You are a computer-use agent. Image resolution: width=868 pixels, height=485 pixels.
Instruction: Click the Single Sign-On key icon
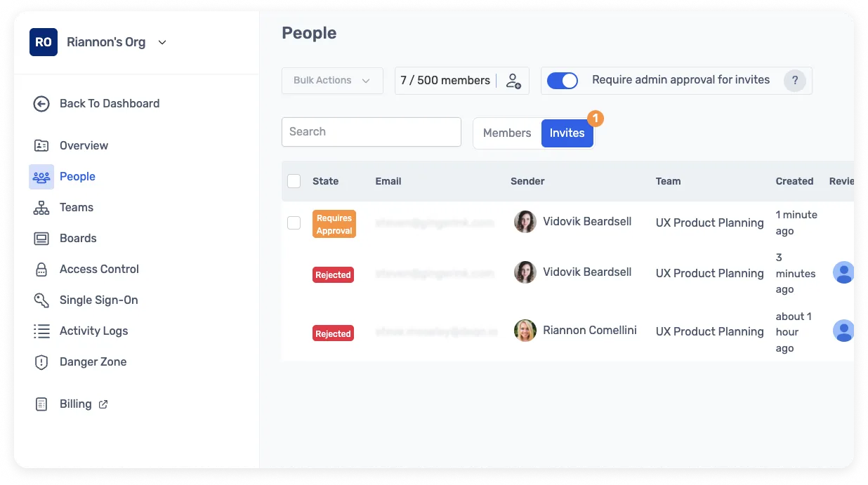coord(41,300)
